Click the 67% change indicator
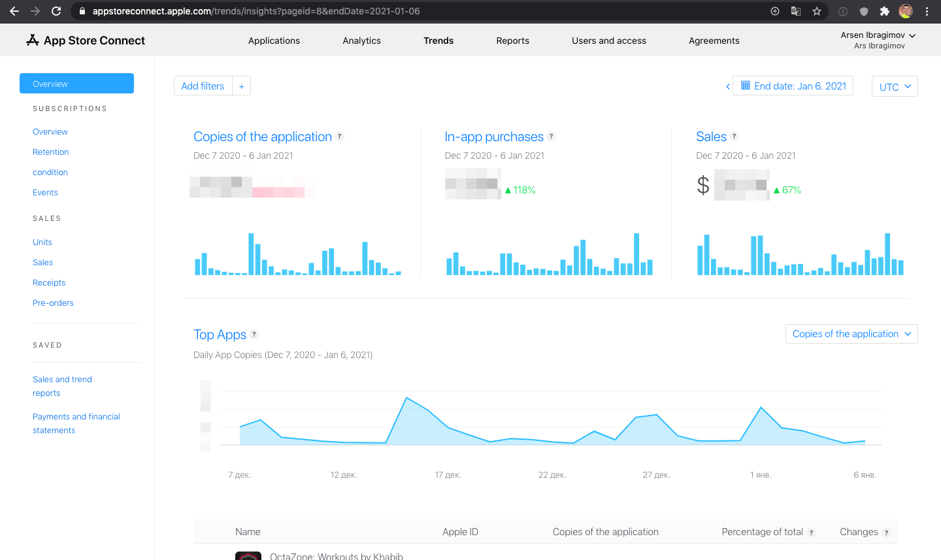This screenshot has width=941, height=560. pyautogui.click(x=787, y=190)
